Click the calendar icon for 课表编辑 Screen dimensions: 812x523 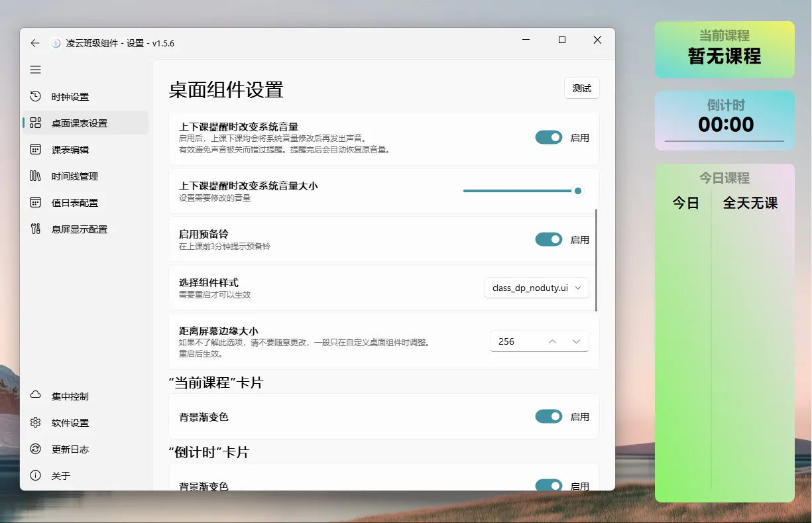[x=36, y=150]
